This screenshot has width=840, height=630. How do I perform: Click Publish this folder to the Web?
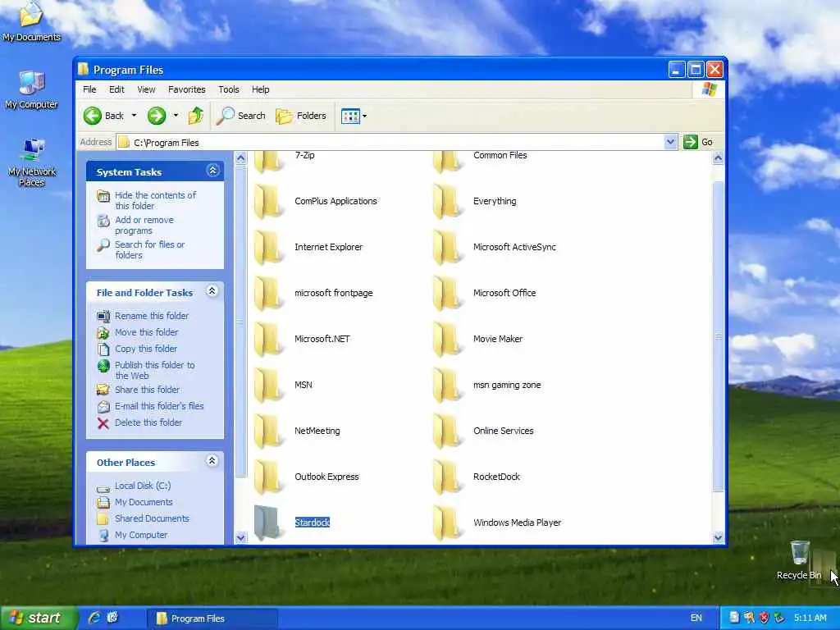coord(155,370)
